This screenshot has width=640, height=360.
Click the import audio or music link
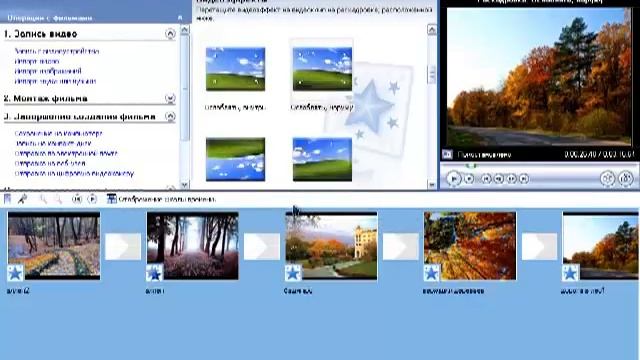(x=55, y=81)
